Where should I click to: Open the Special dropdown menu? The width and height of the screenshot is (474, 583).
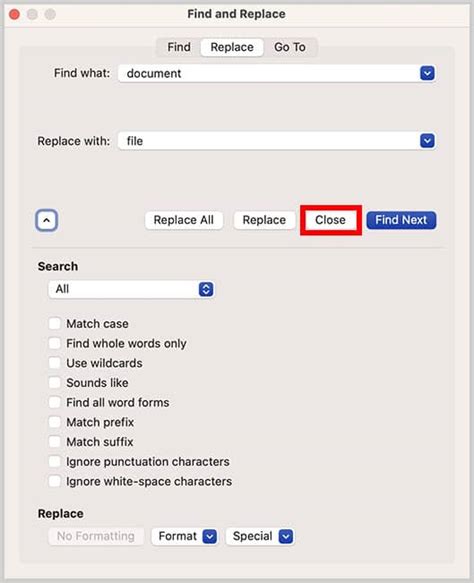[x=260, y=536]
